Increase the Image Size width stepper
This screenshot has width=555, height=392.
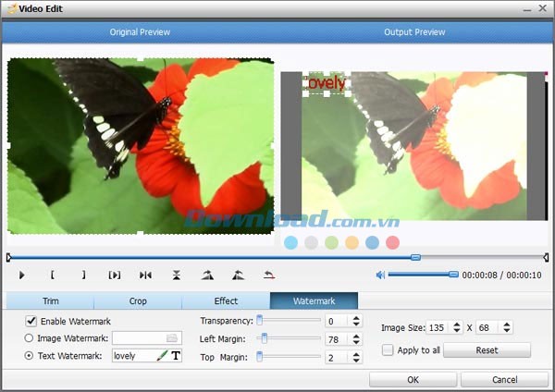(457, 325)
